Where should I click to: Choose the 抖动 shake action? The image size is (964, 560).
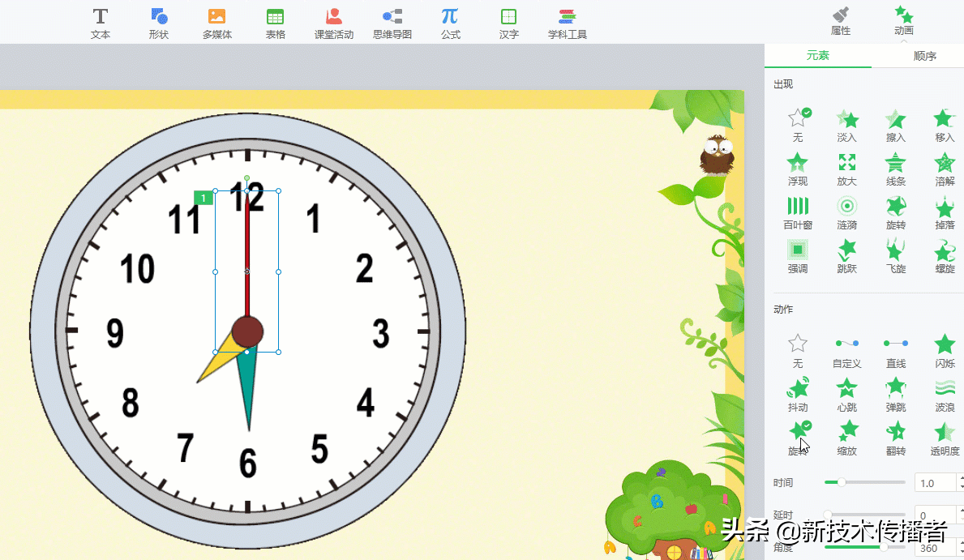click(x=798, y=394)
